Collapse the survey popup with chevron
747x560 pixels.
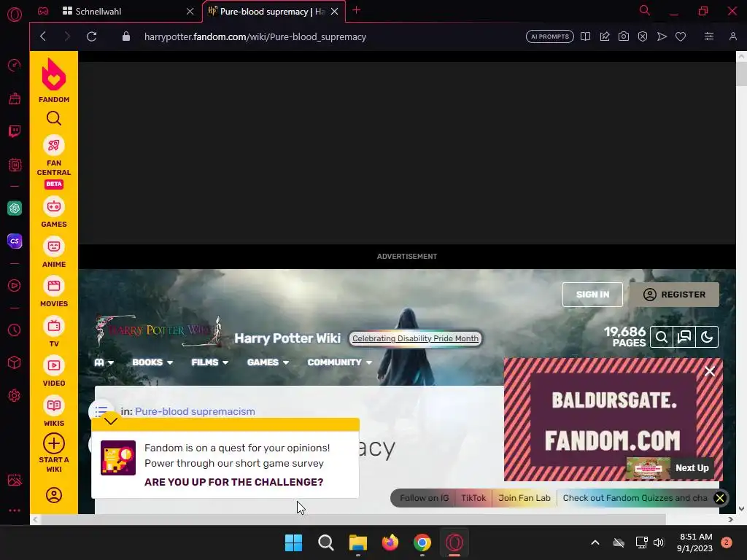(111, 421)
